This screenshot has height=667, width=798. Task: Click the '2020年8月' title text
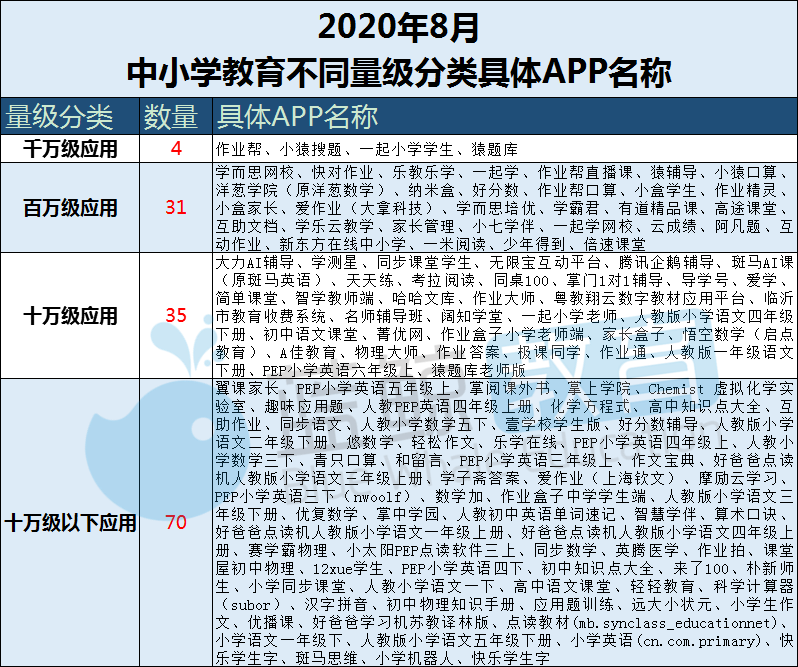tap(398, 27)
